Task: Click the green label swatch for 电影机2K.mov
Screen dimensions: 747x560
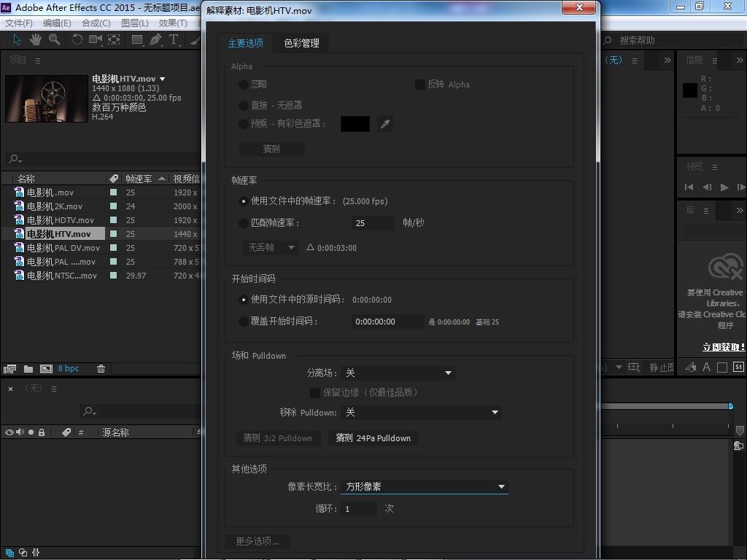Action: (113, 206)
